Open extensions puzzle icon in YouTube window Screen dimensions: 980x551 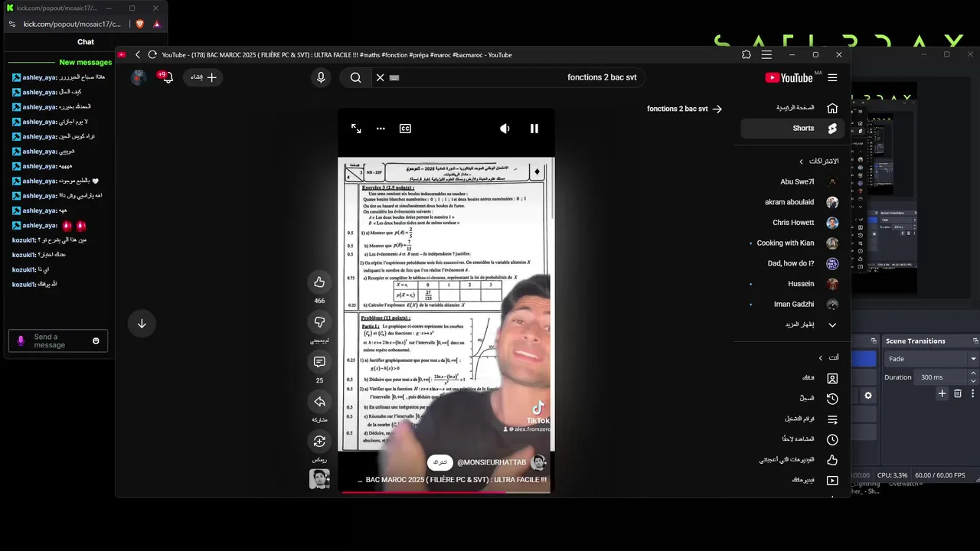(x=746, y=54)
